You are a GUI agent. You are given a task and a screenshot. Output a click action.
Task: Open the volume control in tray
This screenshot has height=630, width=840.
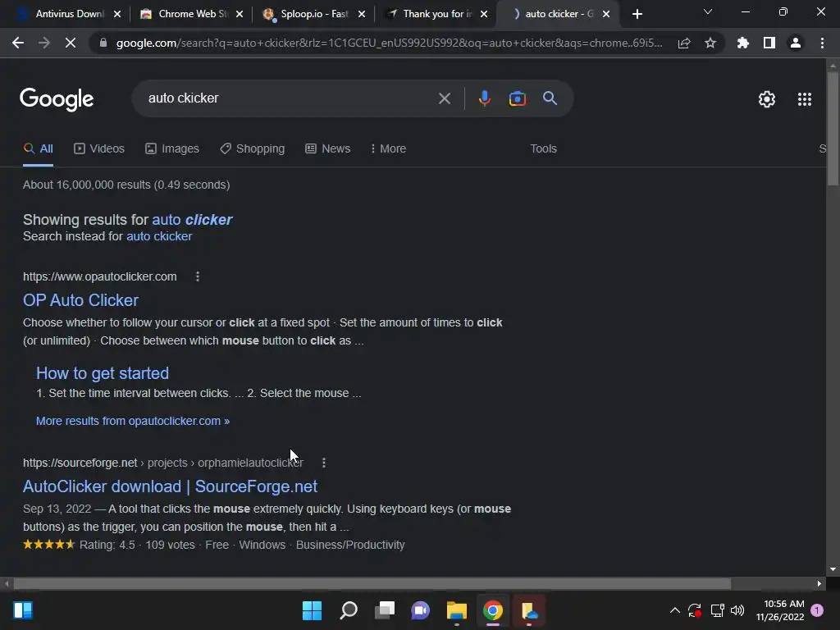(737, 610)
